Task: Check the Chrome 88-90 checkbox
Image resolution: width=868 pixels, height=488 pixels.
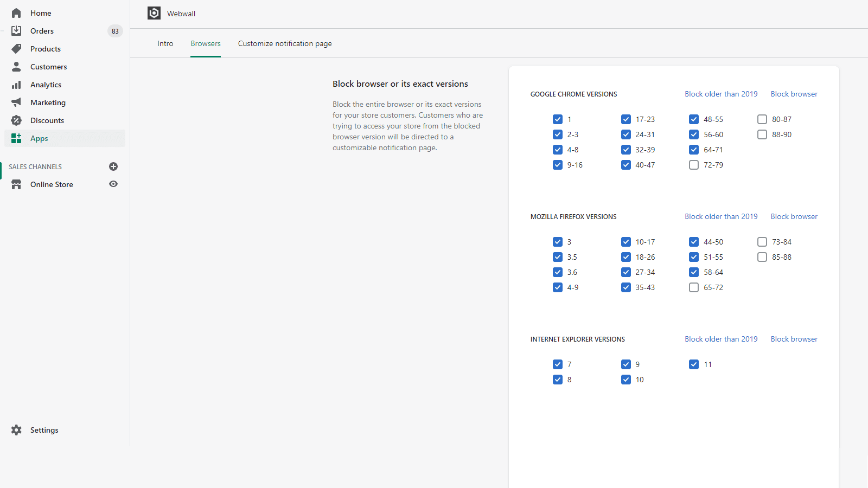Action: (x=762, y=134)
